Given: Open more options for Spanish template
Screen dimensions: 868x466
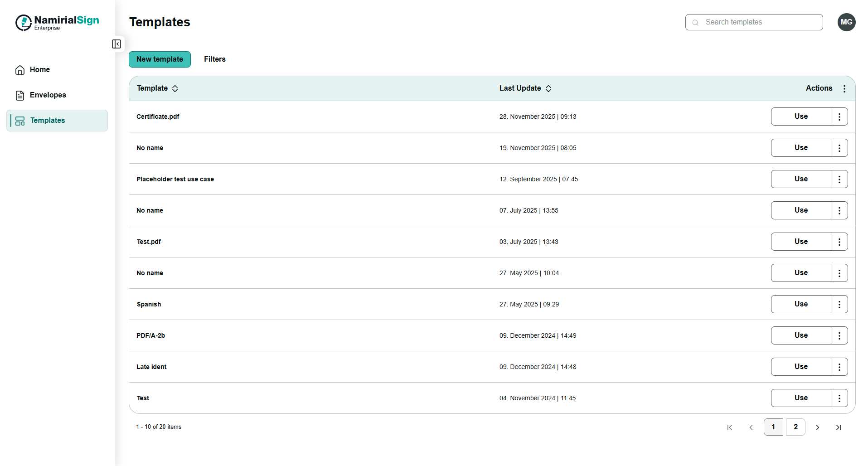Looking at the screenshot, I should pyautogui.click(x=839, y=305).
